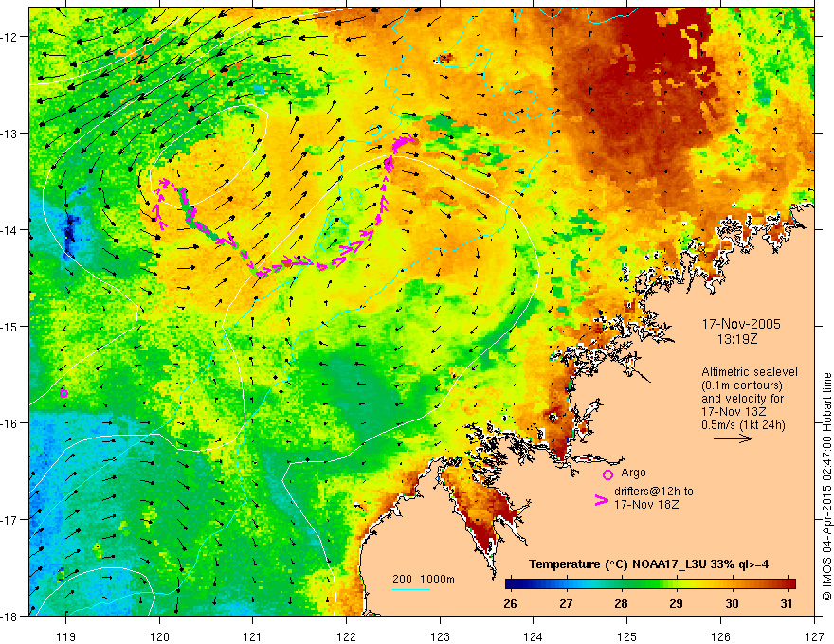Click the color bar label 29
Image resolution: width=834 pixels, height=644 pixels.
(x=676, y=603)
